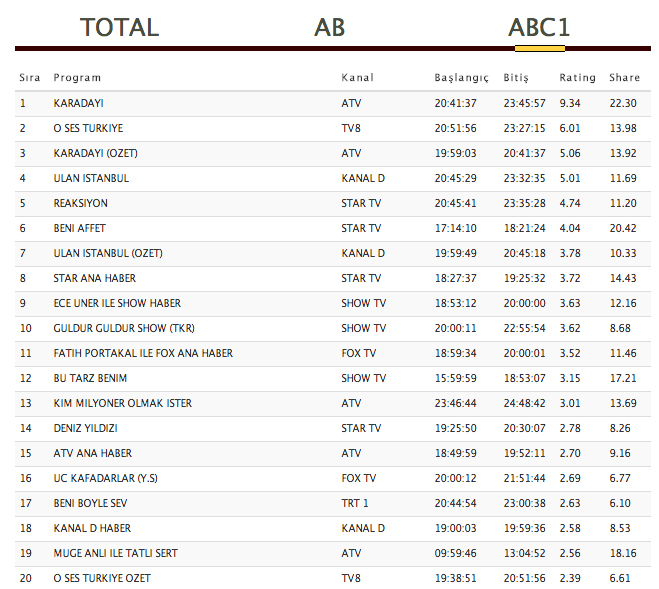This screenshot has height=589, width=659.
Task: Click the STAR TV channel in row 14
Action: (x=361, y=428)
